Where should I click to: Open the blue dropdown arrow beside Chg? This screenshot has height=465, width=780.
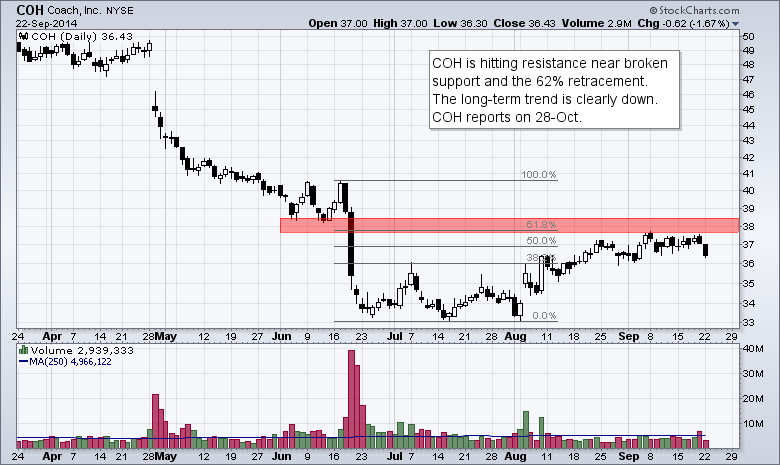736,24
